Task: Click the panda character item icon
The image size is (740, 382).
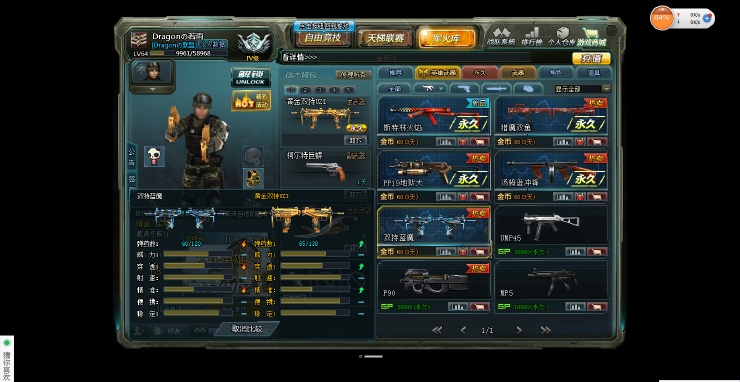Action: [154, 156]
